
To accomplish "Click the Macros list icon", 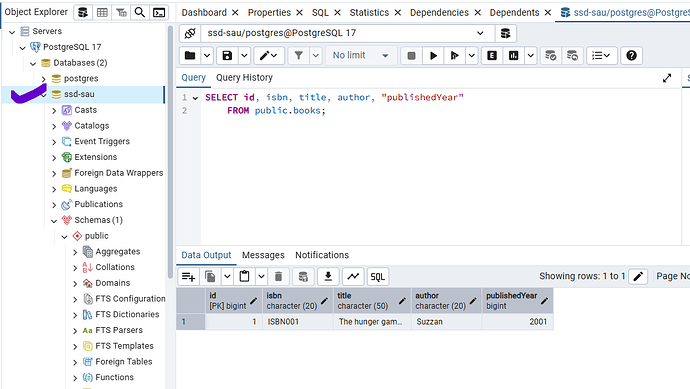I will tap(601, 55).
